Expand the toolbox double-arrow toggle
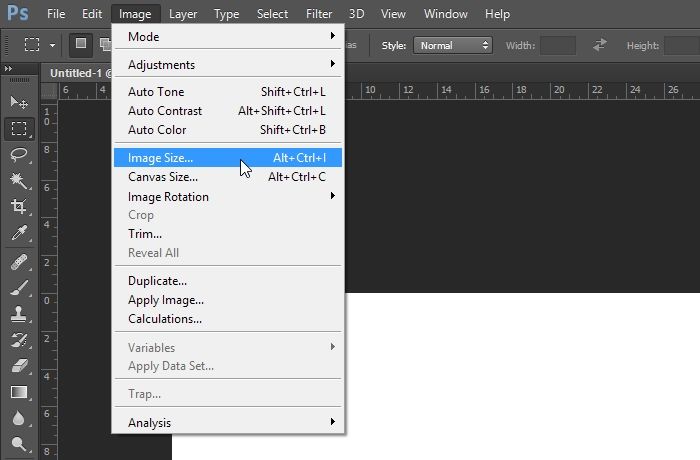Image resolution: width=700 pixels, height=460 pixels. click(8, 68)
